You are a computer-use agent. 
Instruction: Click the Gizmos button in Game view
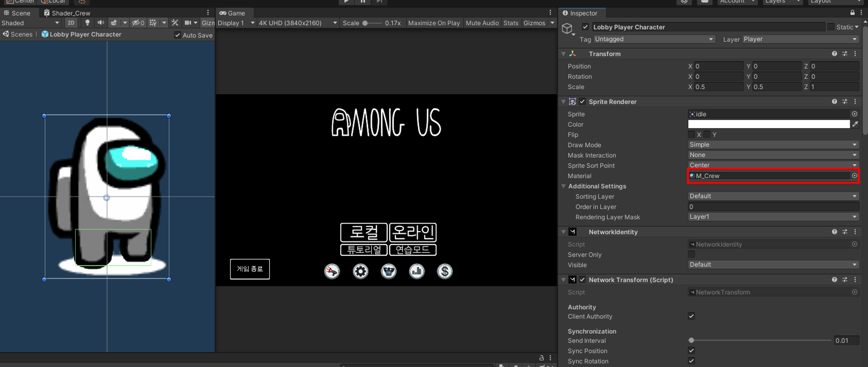coord(534,23)
